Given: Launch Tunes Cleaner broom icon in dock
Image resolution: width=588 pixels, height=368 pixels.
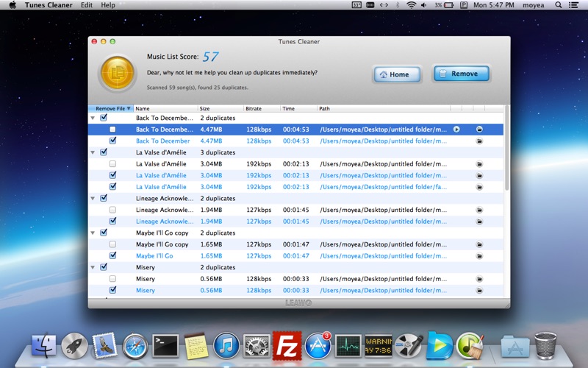Looking at the screenshot, I should [470, 345].
